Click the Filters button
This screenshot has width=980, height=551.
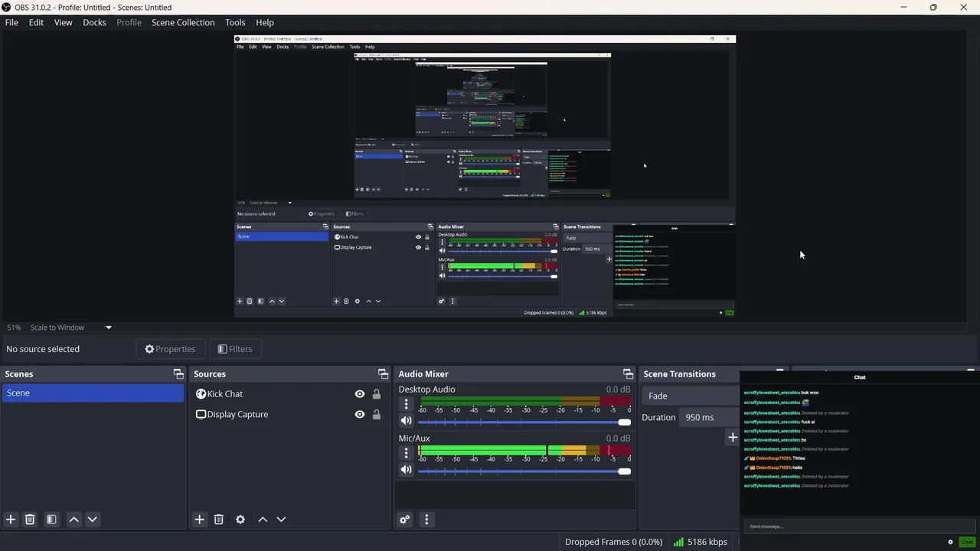click(x=235, y=349)
